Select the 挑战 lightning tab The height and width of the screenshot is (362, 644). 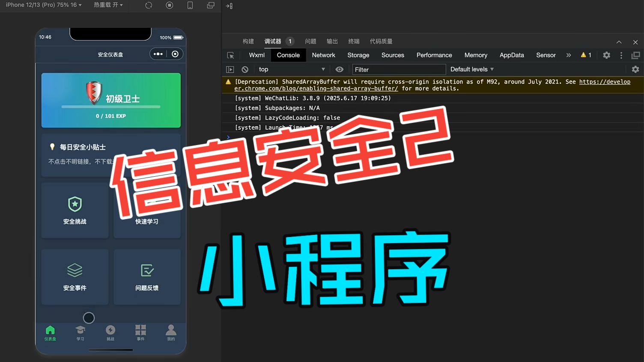(110, 333)
